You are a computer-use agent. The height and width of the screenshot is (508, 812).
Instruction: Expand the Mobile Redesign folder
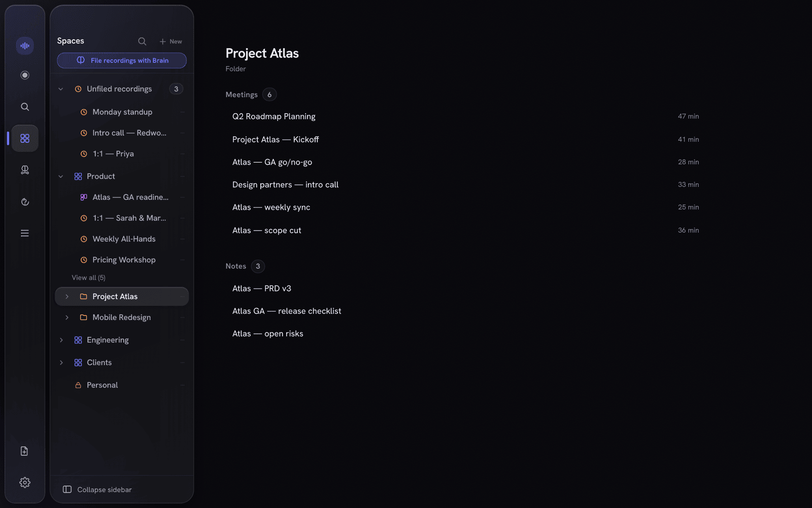click(x=67, y=317)
